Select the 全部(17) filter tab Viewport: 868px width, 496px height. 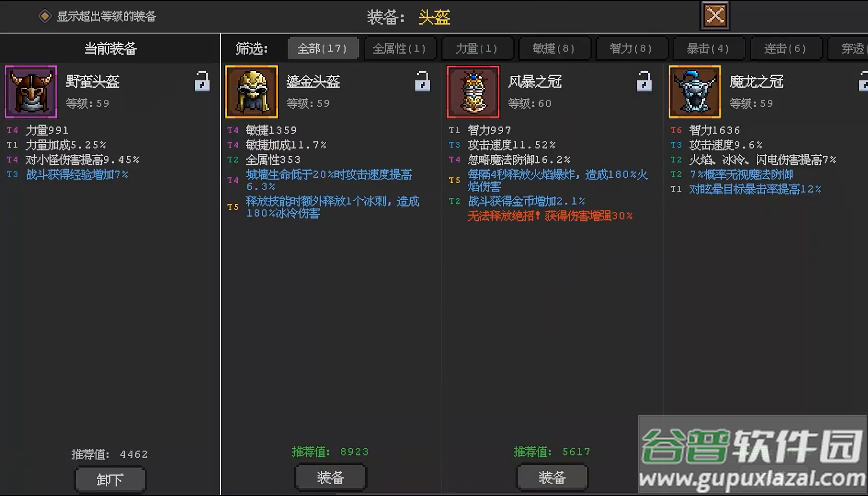click(x=323, y=49)
